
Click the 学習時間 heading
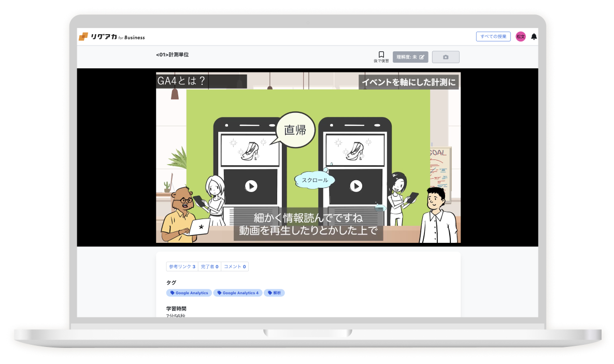176,309
